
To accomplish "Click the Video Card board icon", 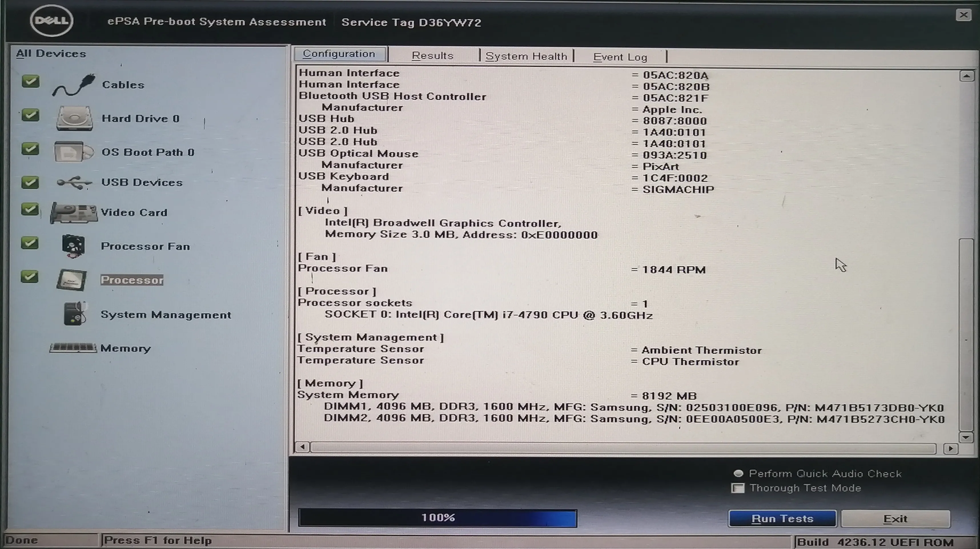I will [x=74, y=213].
